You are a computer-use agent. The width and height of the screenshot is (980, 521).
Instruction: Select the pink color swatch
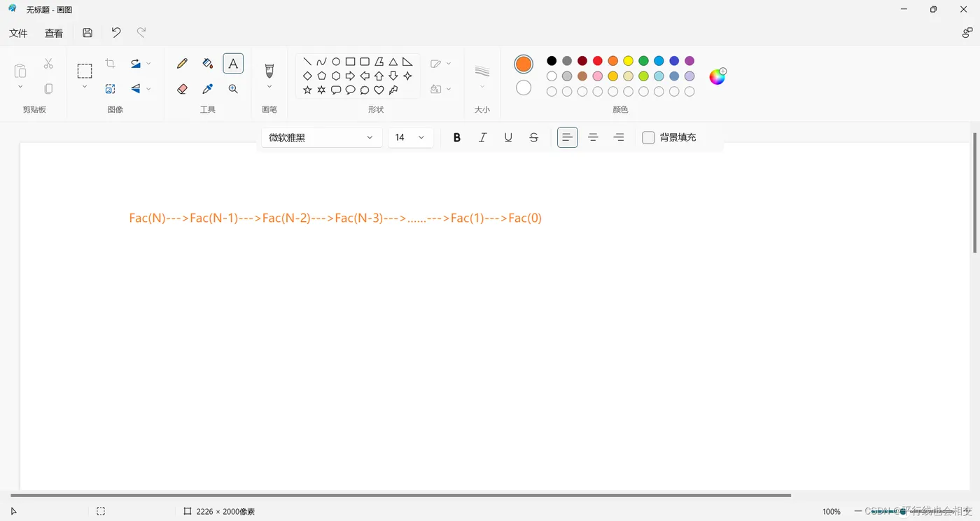[x=598, y=76]
